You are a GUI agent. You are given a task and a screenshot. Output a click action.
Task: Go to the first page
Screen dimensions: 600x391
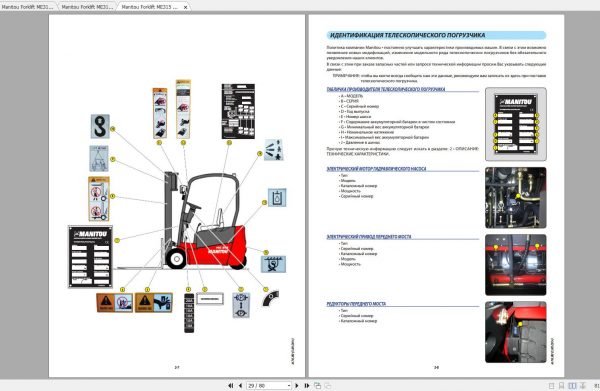click(231, 385)
